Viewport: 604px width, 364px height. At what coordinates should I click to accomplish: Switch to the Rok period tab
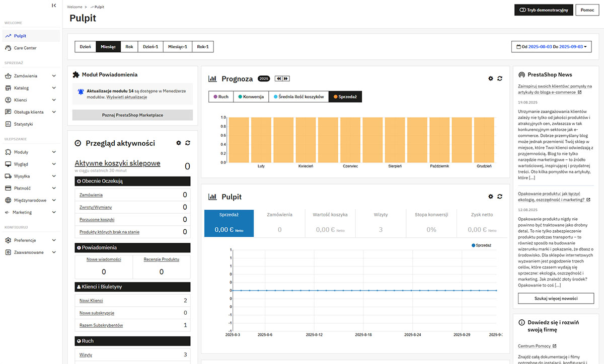[x=129, y=47]
